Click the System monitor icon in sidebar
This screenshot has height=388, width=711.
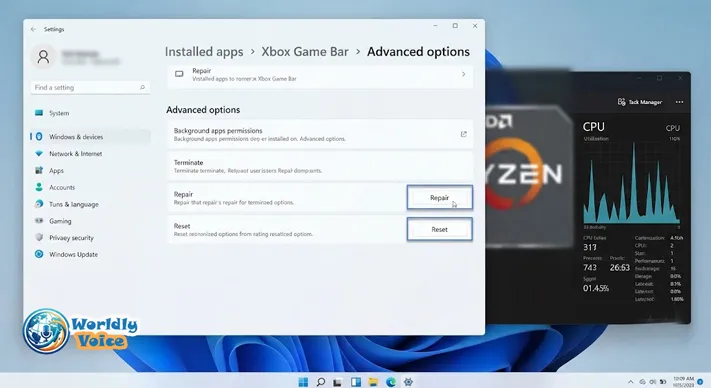coord(39,113)
